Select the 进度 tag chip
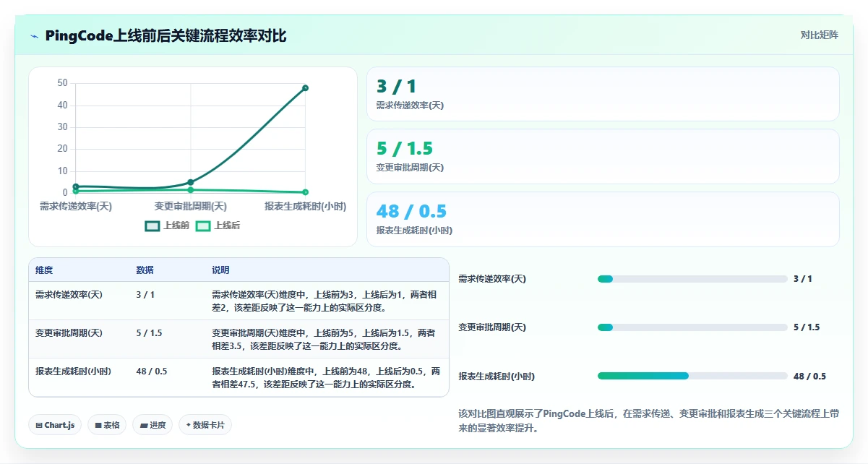The width and height of the screenshot is (868, 464). tap(152, 425)
